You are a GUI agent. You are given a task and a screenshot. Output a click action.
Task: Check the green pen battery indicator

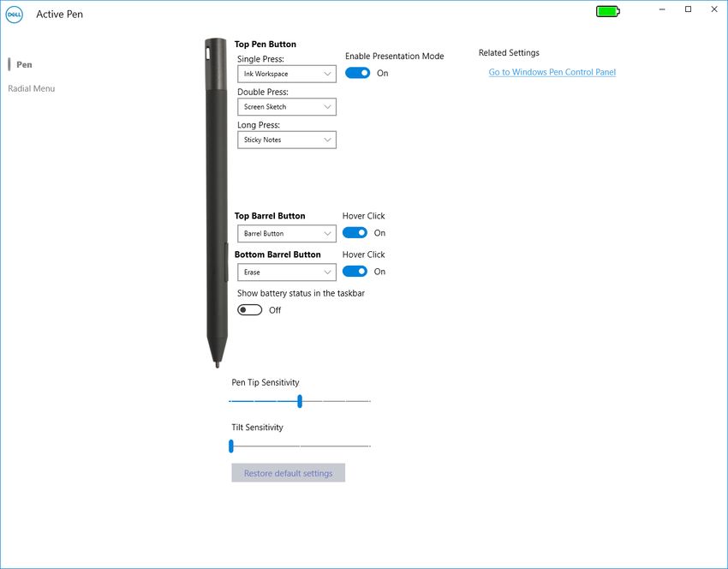pyautogui.click(x=608, y=11)
